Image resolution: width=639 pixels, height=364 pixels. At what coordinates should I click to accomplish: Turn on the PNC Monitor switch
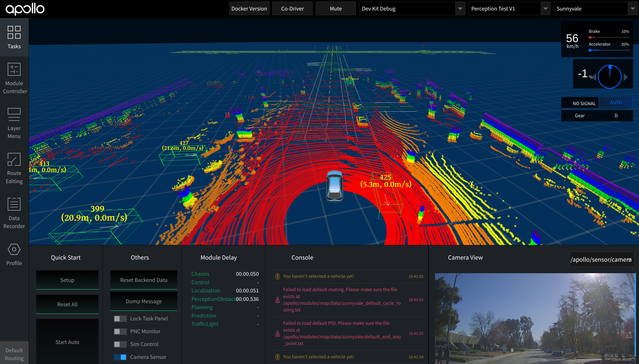coord(120,331)
